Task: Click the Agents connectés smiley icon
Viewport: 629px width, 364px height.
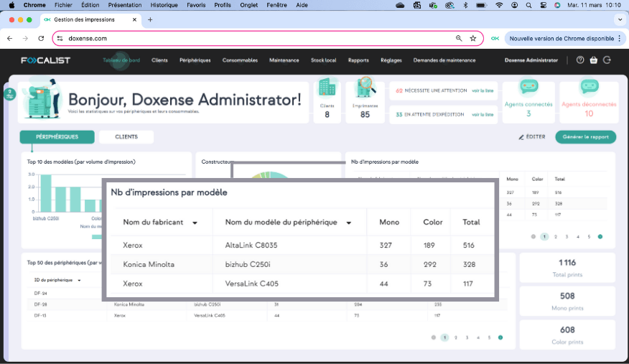Action: 528,85
